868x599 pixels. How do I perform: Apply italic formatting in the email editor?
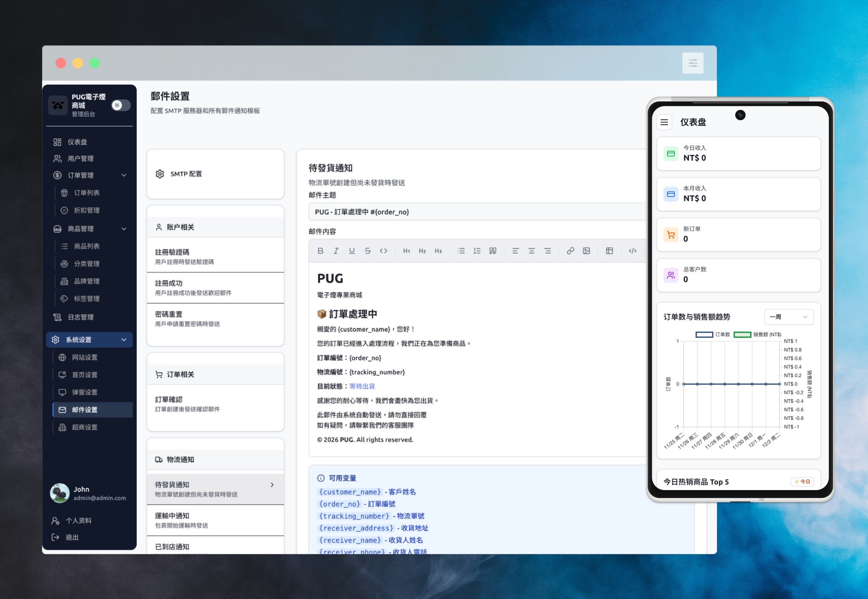[x=336, y=251]
